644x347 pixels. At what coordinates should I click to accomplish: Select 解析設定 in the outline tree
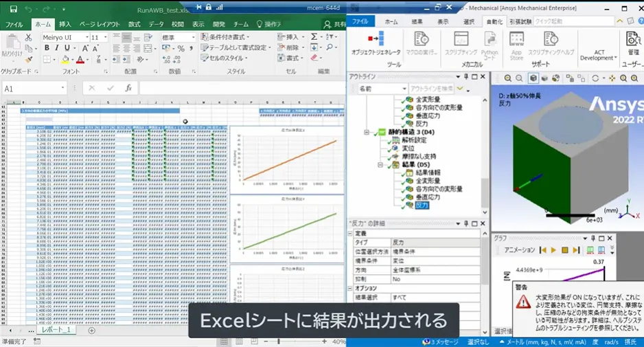pos(414,140)
